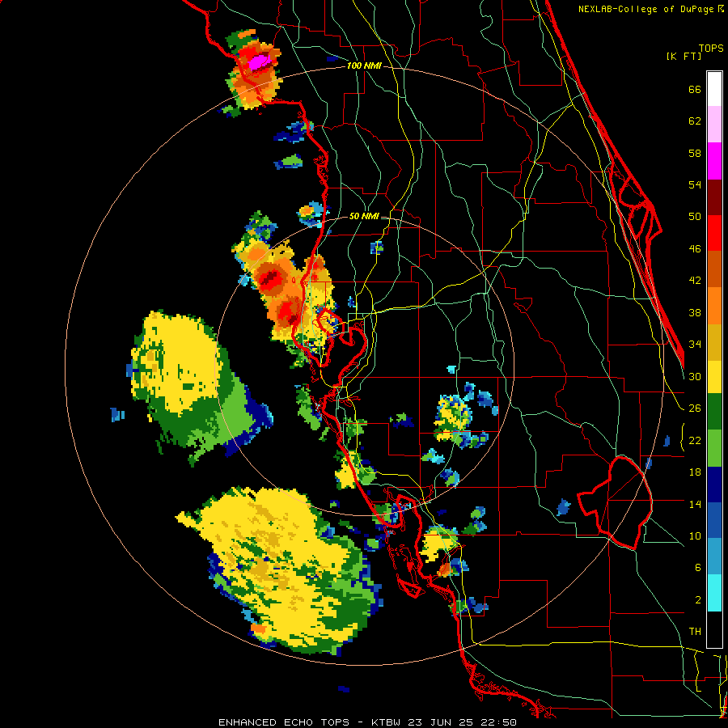The width and height of the screenshot is (728, 728).
Task: Click the TH legend label
Action: coord(695,632)
